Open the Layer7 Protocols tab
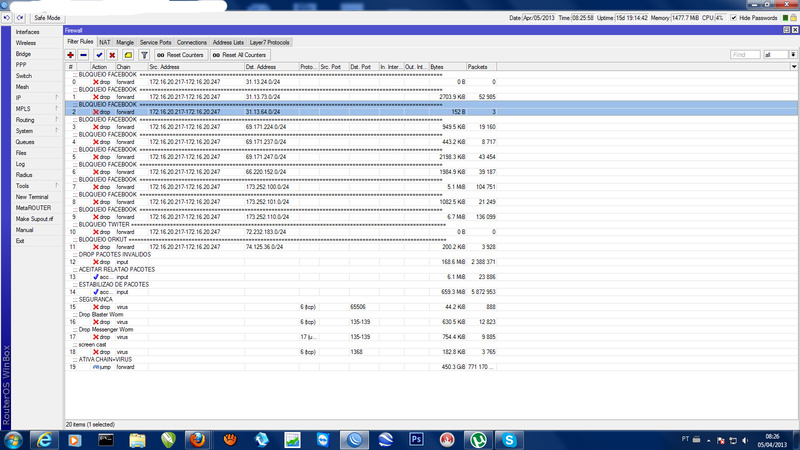 (269, 42)
